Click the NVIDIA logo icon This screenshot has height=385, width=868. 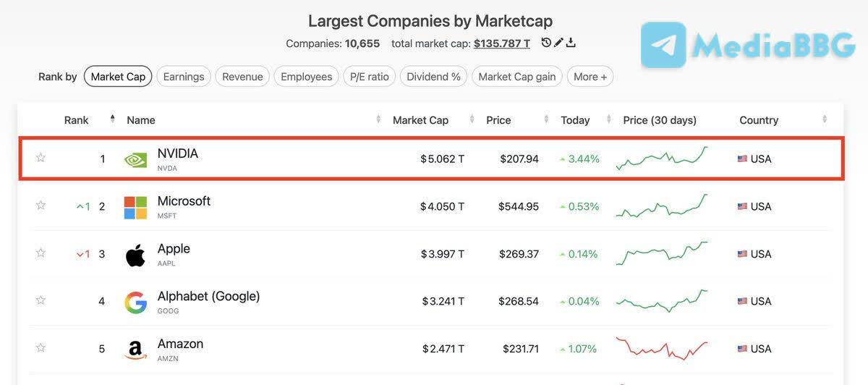click(135, 159)
